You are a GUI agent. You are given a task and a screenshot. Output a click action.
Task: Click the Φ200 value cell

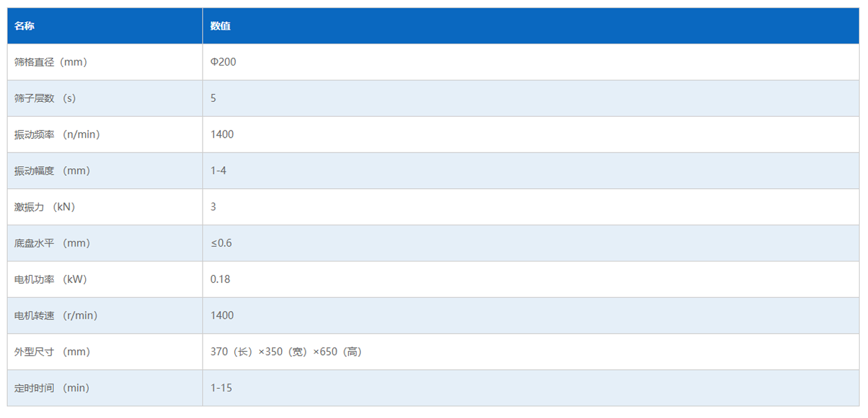[223, 62]
